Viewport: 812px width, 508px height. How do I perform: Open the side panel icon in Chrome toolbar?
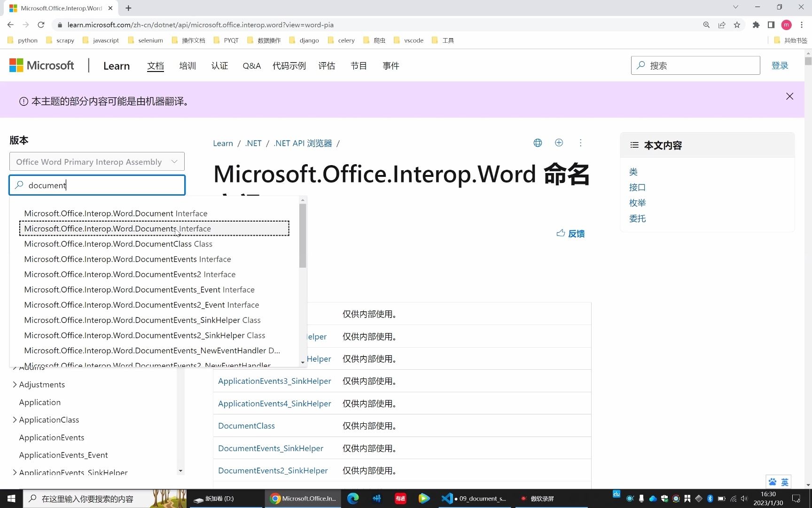[771, 25]
